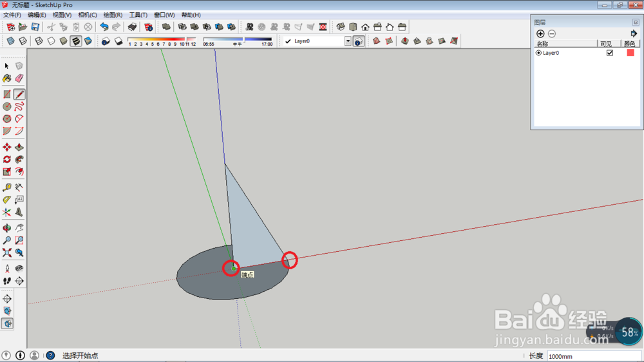644x362 pixels.
Task: Open the 帮助(H) menu
Action: point(191,15)
